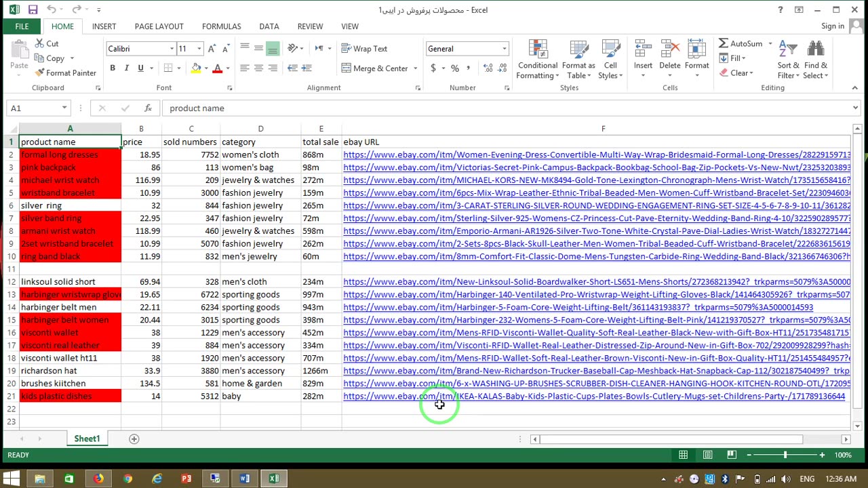Click the horizontal scrollbar right arrow

pyautogui.click(x=846, y=439)
